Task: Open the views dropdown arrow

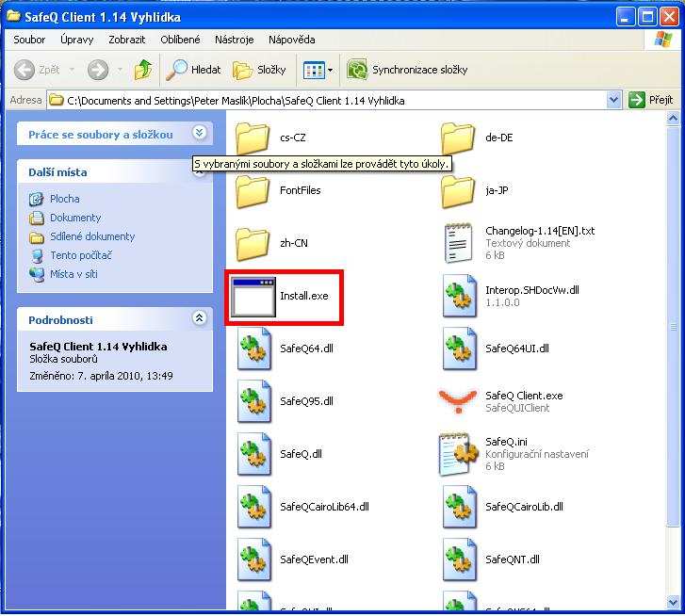Action: click(x=331, y=70)
